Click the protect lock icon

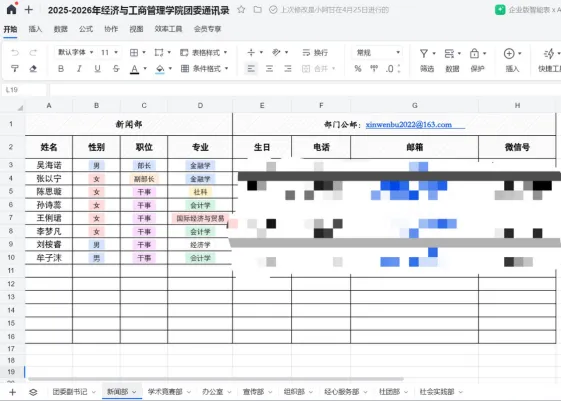(474, 54)
